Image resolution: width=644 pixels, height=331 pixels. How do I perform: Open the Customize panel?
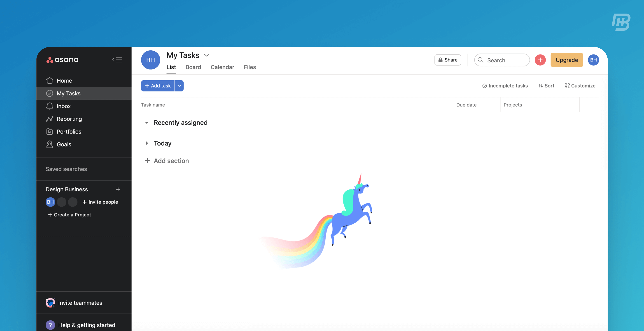pos(580,86)
